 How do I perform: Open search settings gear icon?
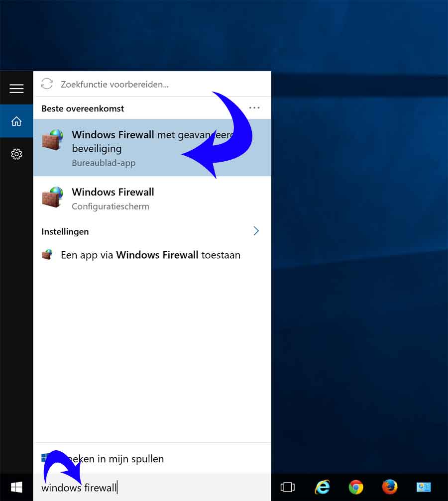point(16,154)
